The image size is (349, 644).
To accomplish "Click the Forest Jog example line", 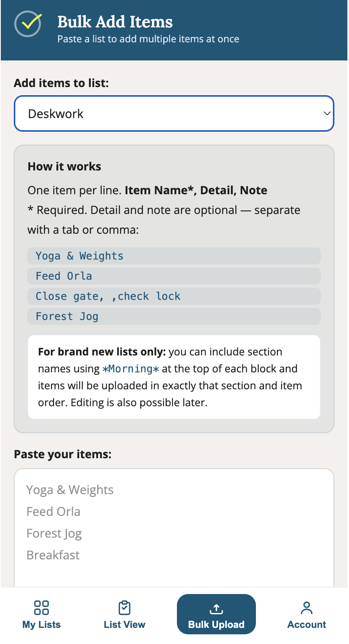I will click(174, 316).
